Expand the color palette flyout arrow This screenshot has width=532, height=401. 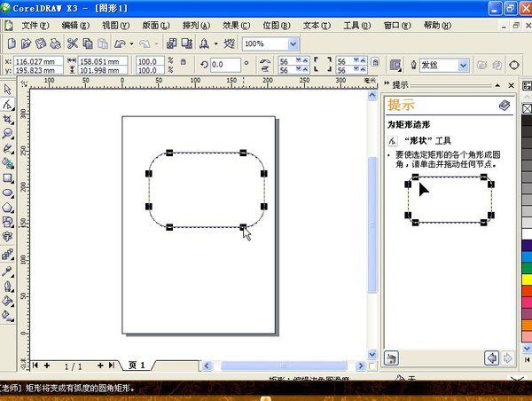(x=526, y=359)
